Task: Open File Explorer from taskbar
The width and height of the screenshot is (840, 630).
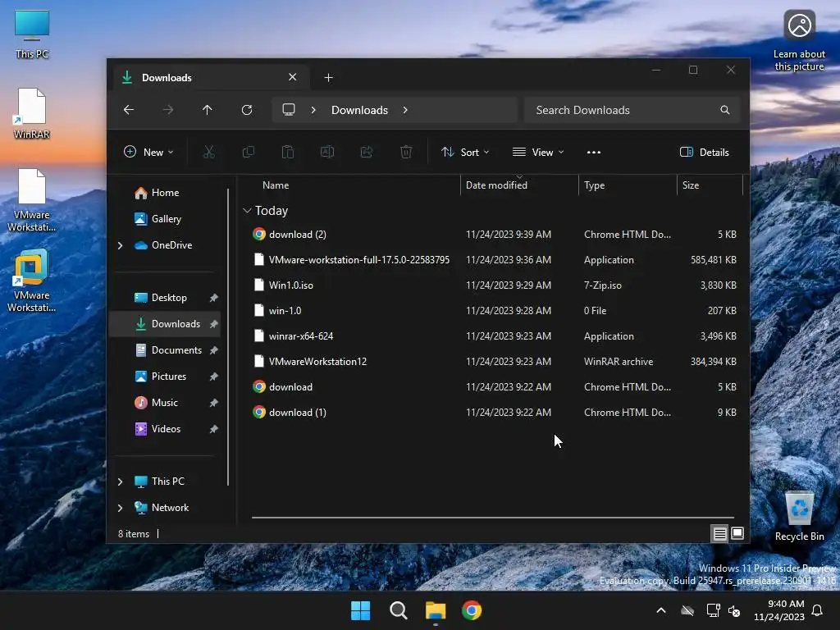Action: point(436,610)
